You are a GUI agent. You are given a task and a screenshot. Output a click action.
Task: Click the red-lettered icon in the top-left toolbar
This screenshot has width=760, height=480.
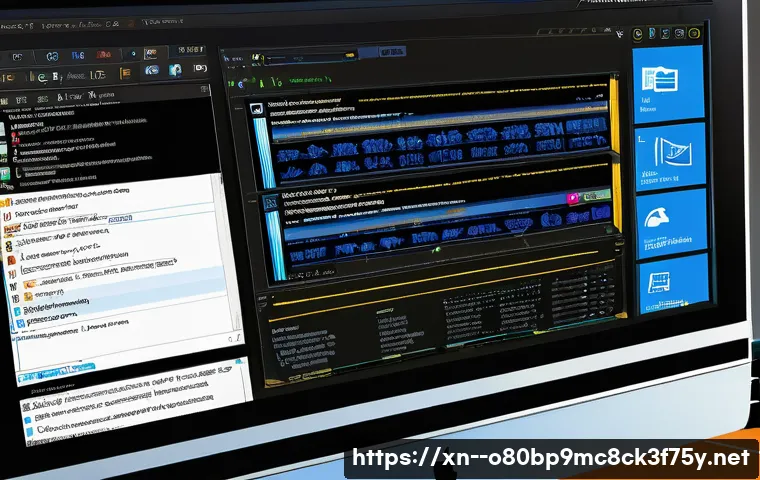103,55
